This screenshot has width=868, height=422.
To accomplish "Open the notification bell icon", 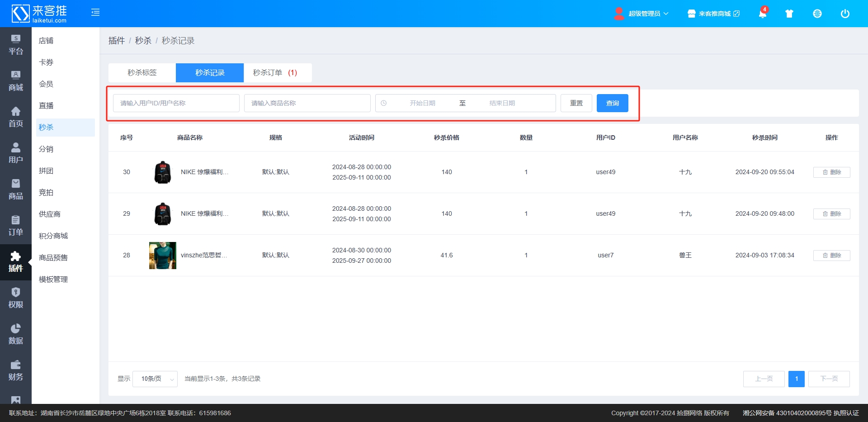I will click(762, 14).
